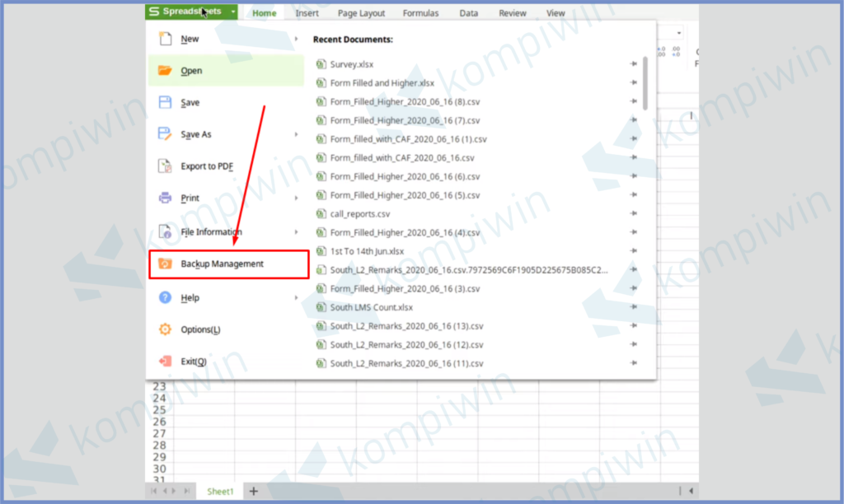The image size is (844, 504).
Task: Switch to the Formulas tab
Action: tap(420, 13)
